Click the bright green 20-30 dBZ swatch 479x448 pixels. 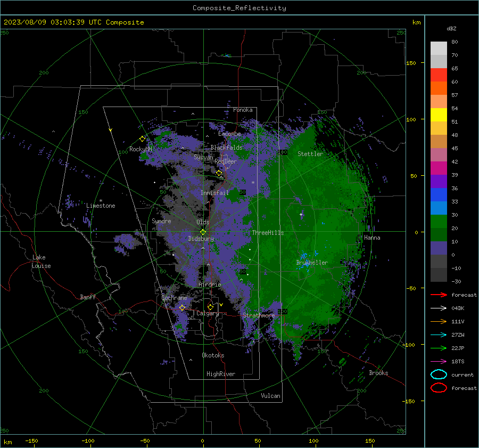click(439, 221)
